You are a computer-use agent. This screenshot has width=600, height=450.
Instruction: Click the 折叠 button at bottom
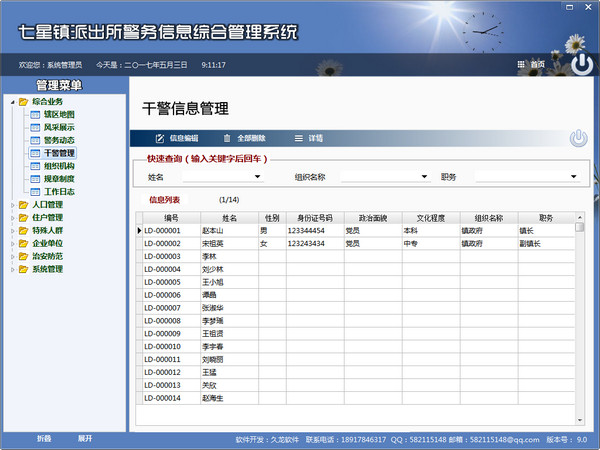click(44, 438)
